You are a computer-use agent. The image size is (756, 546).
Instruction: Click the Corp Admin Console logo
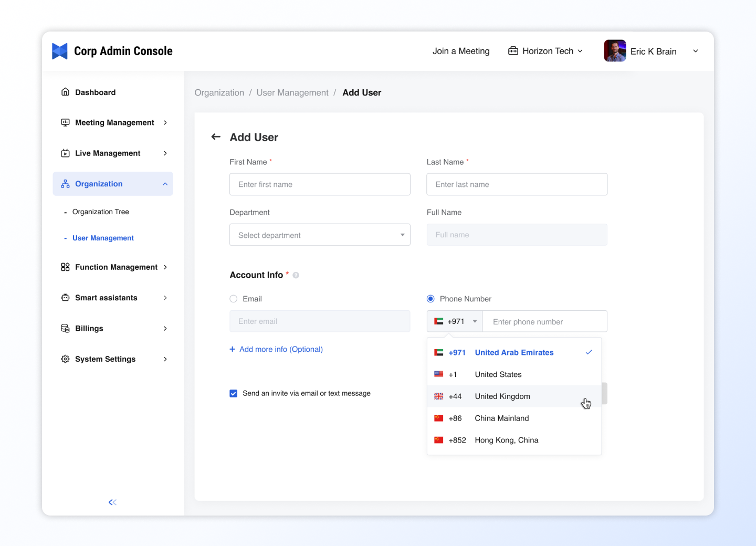(60, 51)
